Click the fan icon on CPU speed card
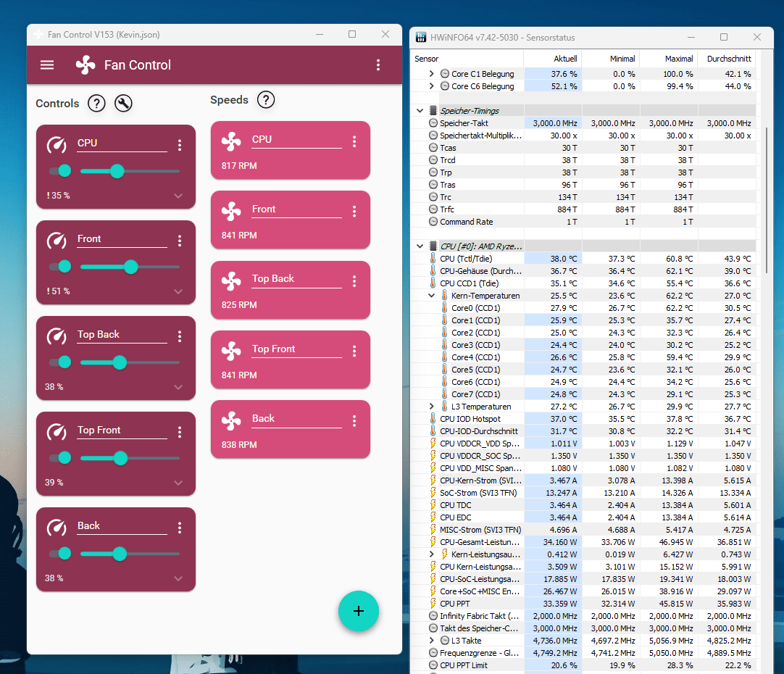Viewport: 784px width, 674px height. (x=231, y=141)
